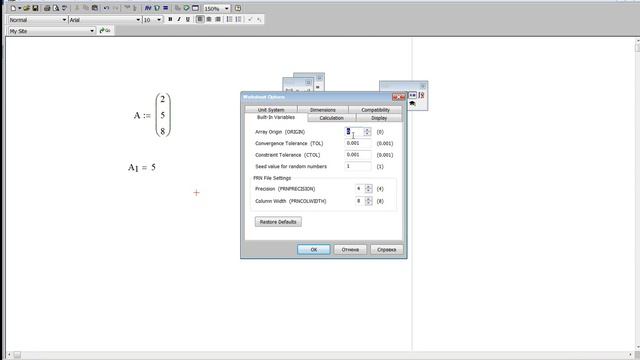The image size is (640, 360).
Task: Click the Constraint Tolerance (CTOL) field
Action: [358, 155]
